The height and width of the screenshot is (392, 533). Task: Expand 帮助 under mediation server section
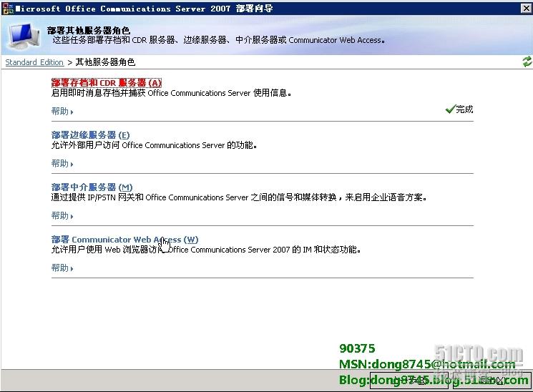[x=62, y=215]
